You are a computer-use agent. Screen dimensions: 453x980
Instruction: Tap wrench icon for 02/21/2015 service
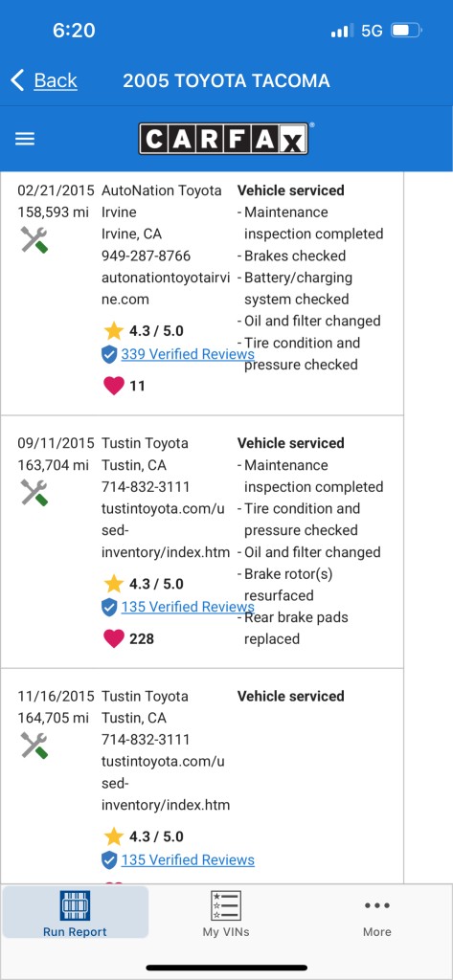point(34,240)
